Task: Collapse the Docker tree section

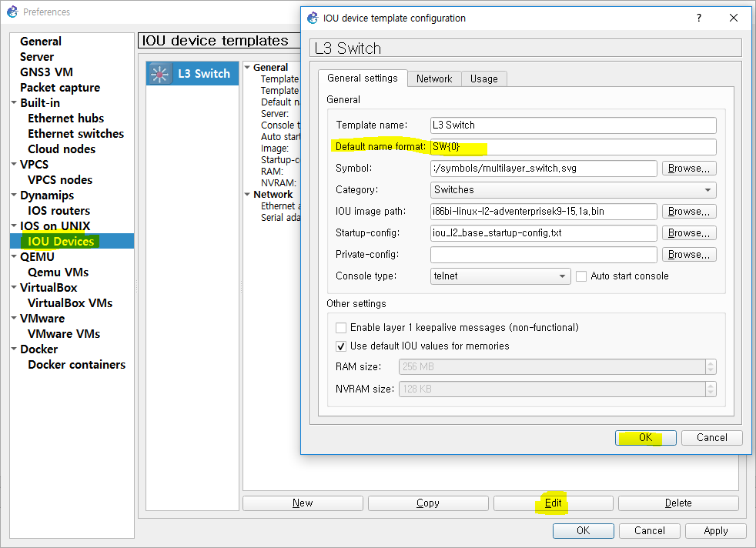Action: pos(14,349)
